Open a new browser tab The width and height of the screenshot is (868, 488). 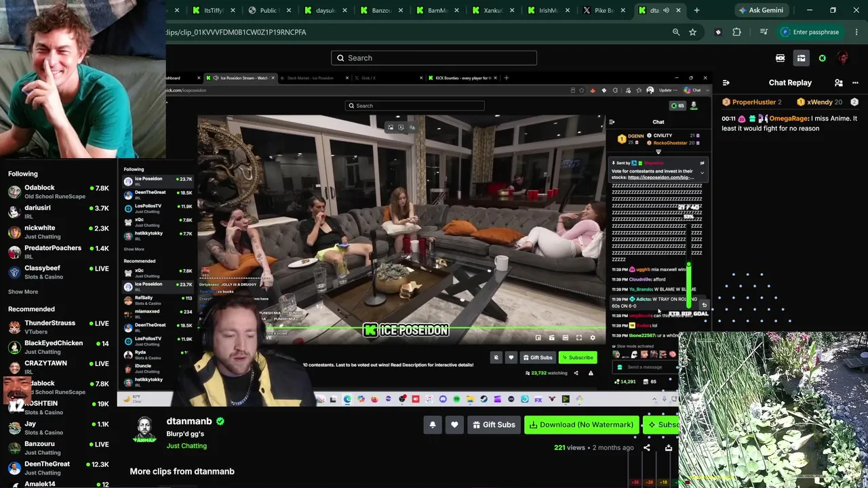[x=696, y=10]
